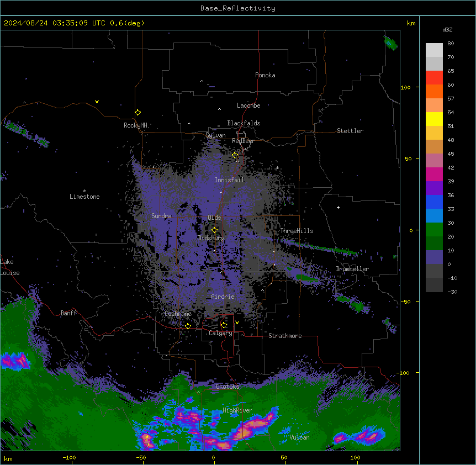Click the RockyMH label
The height and width of the screenshot is (465, 476).
pyautogui.click(x=135, y=125)
